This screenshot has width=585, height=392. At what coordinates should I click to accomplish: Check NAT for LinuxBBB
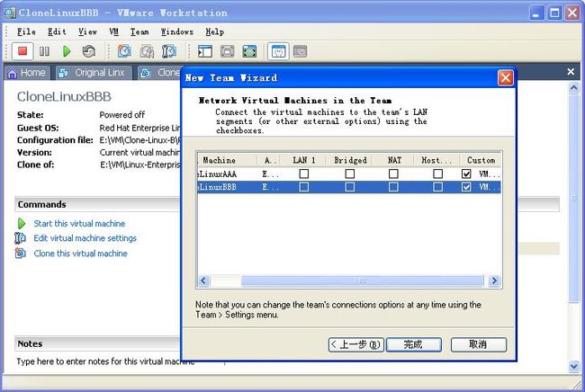[393, 187]
